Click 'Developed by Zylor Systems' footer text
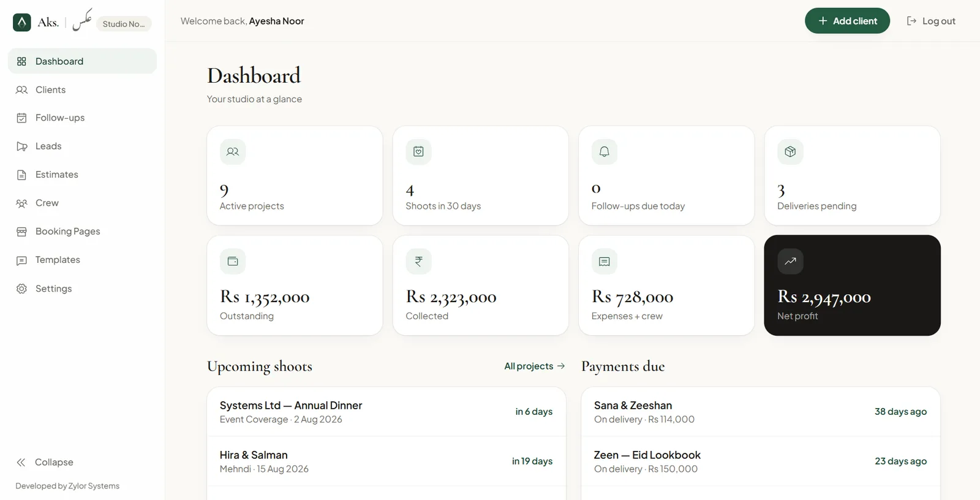Image resolution: width=980 pixels, height=500 pixels. coord(67,486)
